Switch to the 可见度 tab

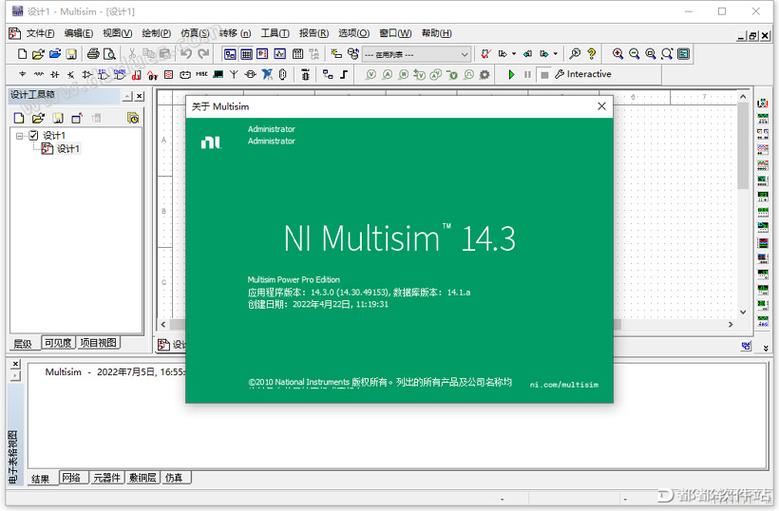(x=58, y=343)
